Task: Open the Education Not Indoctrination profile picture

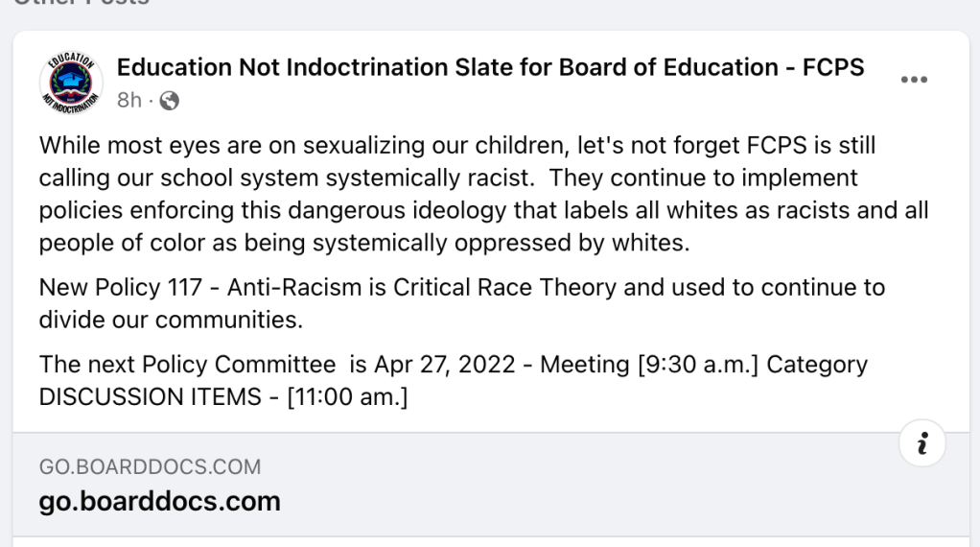Action: pos(70,83)
